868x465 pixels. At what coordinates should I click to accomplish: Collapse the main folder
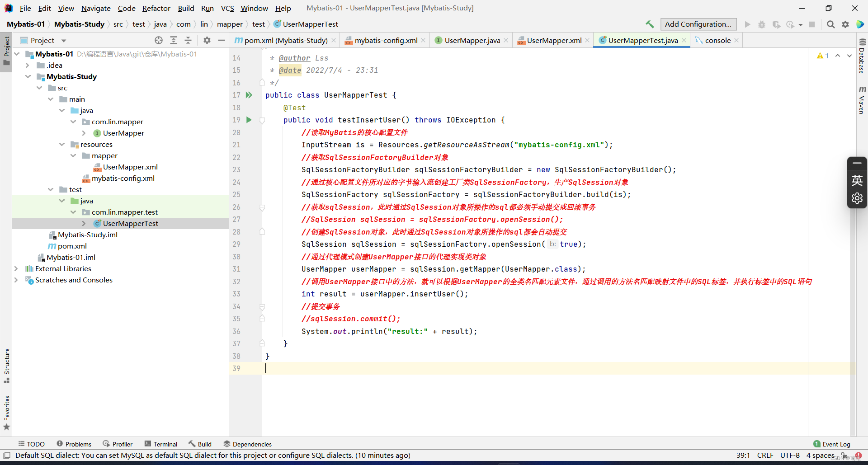51,99
